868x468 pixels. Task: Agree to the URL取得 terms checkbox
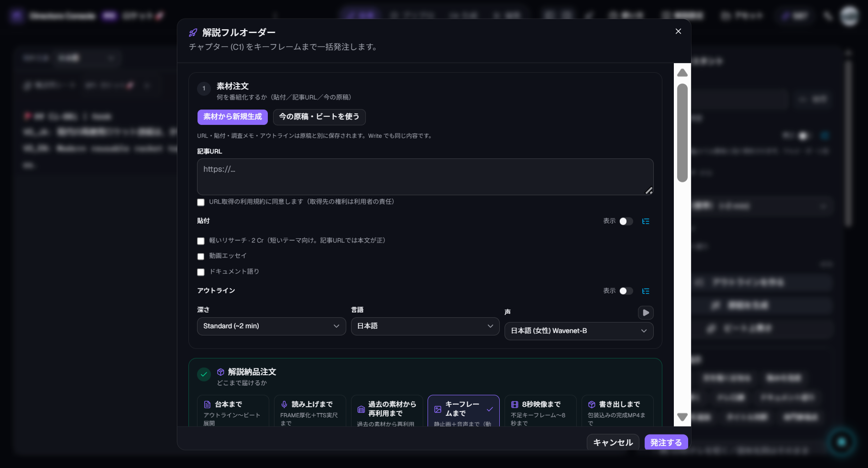(x=201, y=202)
